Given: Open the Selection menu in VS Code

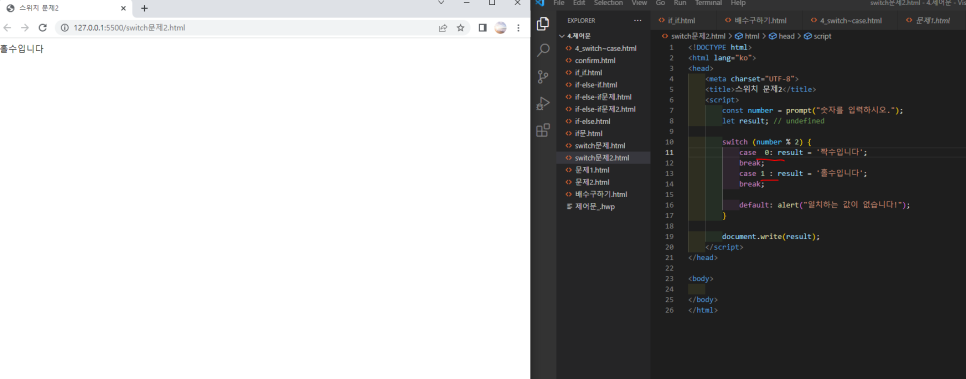Looking at the screenshot, I should point(608,3).
